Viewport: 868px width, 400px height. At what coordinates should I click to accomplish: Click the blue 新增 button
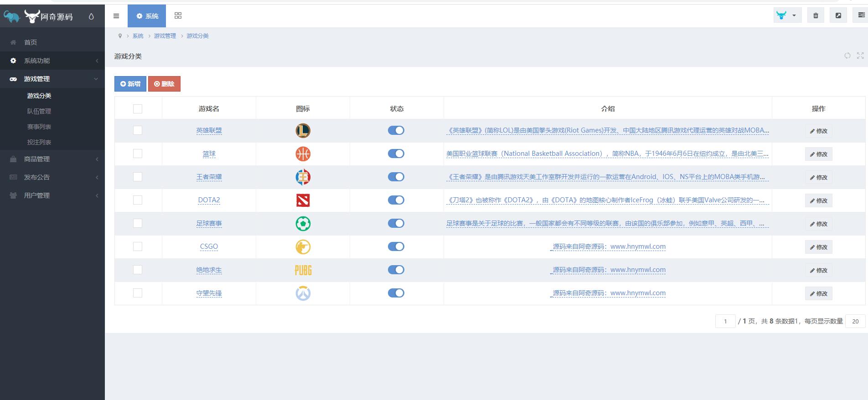pyautogui.click(x=130, y=84)
